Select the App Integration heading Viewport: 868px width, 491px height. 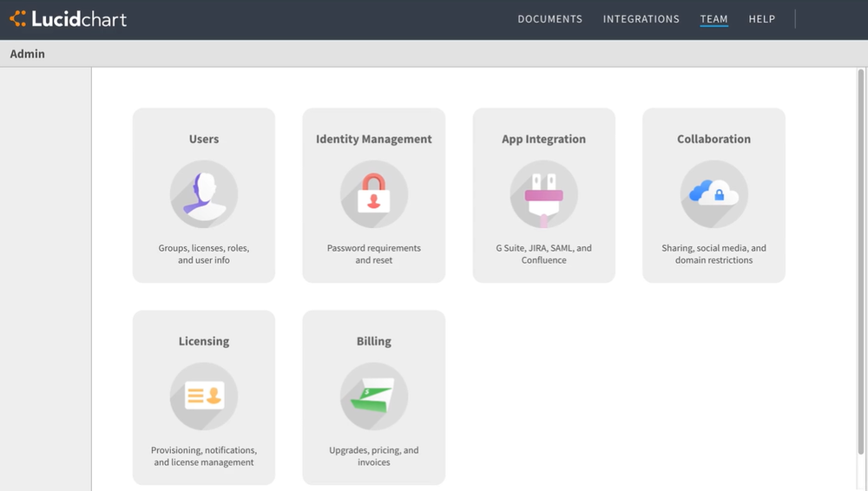pyautogui.click(x=543, y=139)
